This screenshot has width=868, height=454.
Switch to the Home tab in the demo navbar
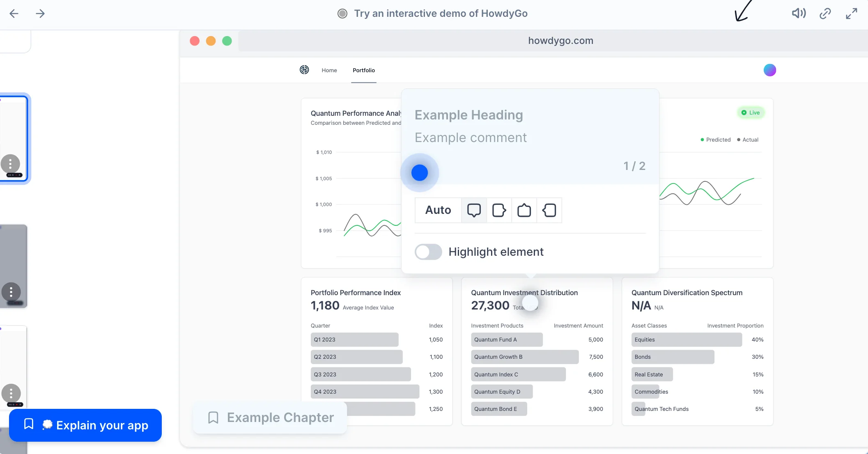click(329, 70)
